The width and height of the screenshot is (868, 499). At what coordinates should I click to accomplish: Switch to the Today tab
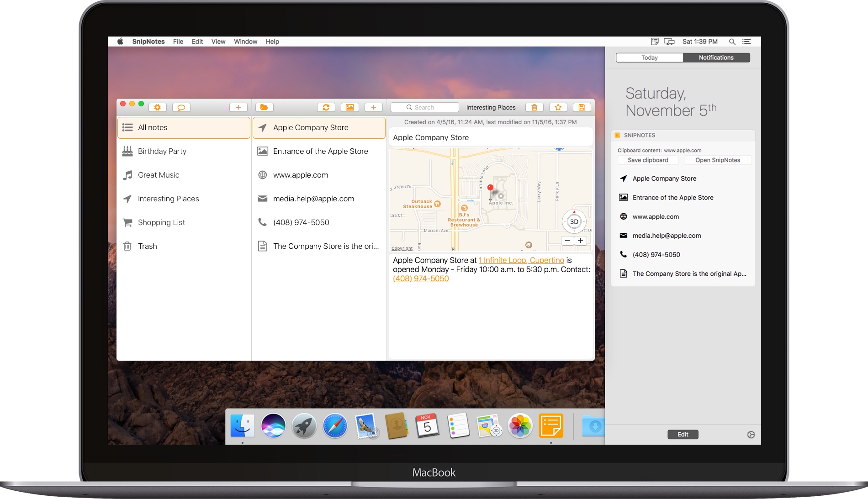point(650,58)
